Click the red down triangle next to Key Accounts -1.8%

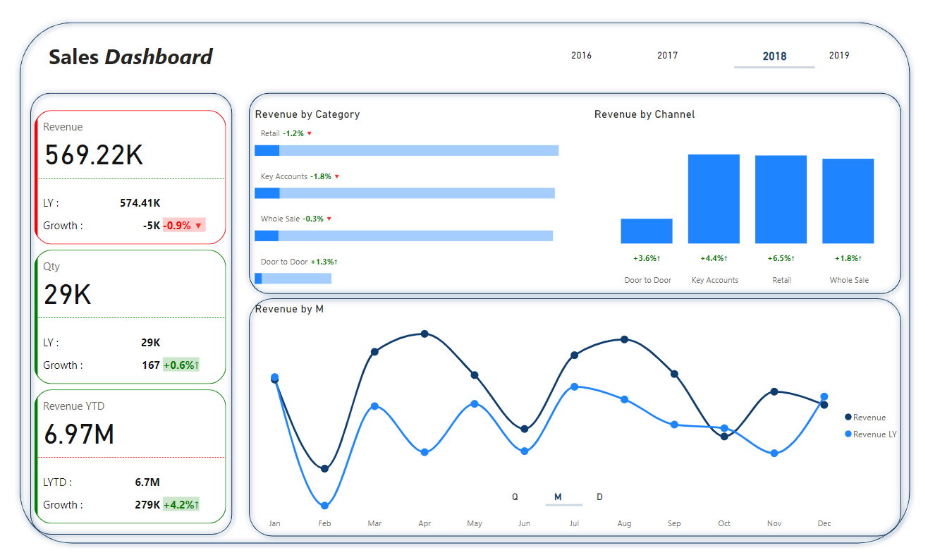point(336,176)
